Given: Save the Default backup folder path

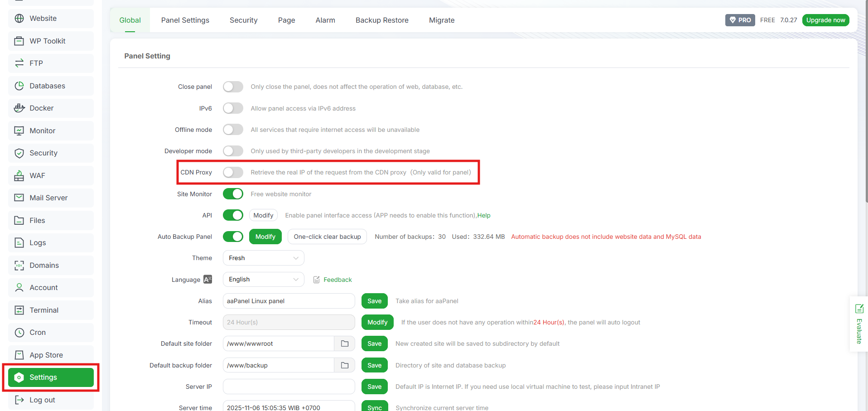Looking at the screenshot, I should click(375, 365).
